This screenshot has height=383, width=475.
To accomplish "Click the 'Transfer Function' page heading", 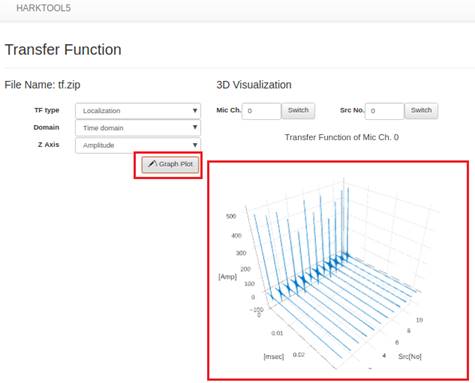I will (x=63, y=50).
